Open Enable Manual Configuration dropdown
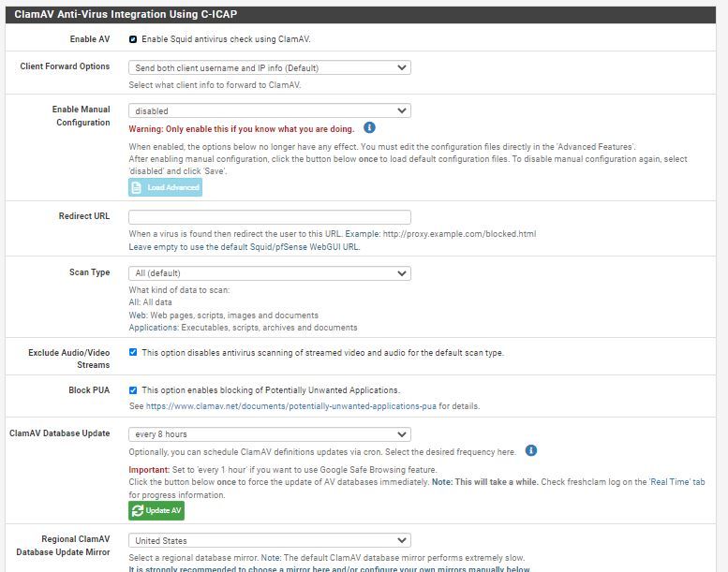 (x=269, y=110)
